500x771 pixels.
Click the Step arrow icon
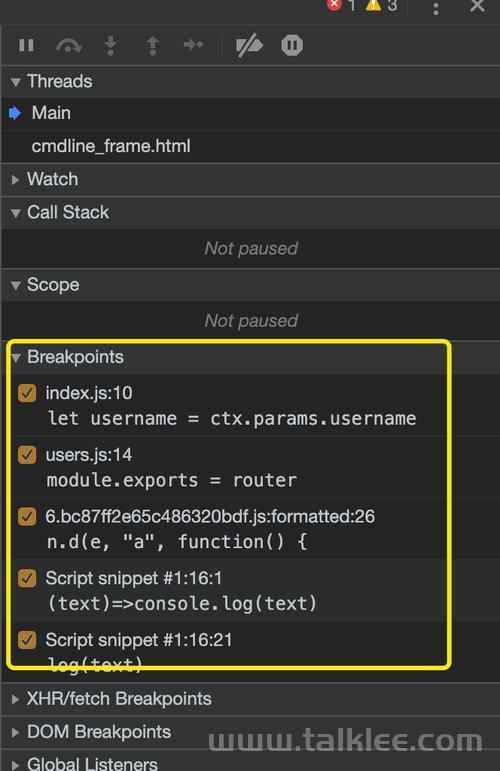tap(193, 45)
